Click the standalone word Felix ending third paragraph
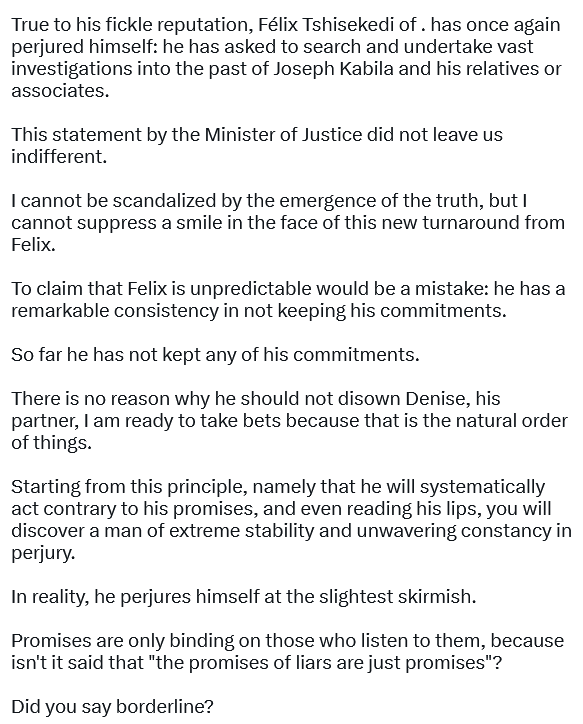The height and width of the screenshot is (724, 583). pyautogui.click(x=33, y=245)
